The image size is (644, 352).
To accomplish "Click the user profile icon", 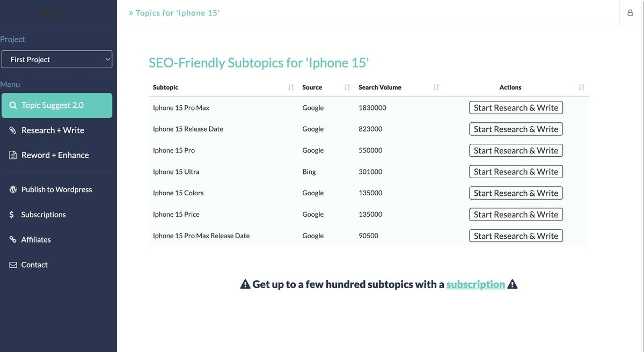I will pos(630,13).
